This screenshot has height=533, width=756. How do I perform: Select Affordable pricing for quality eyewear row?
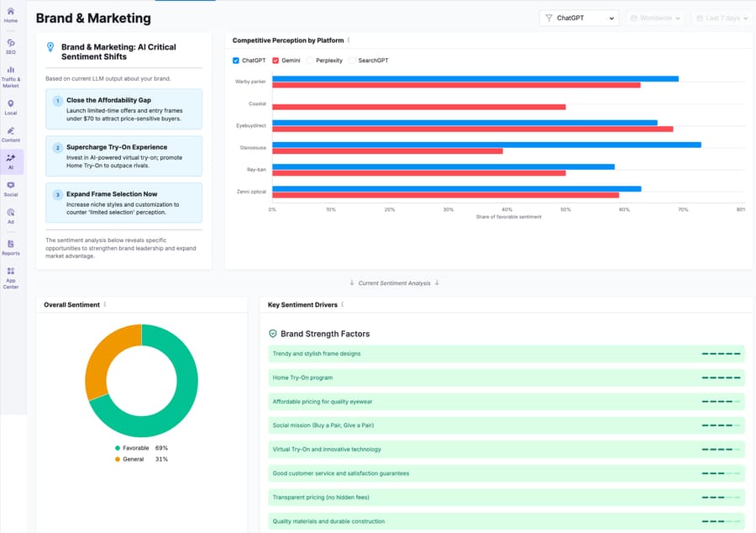click(x=507, y=401)
